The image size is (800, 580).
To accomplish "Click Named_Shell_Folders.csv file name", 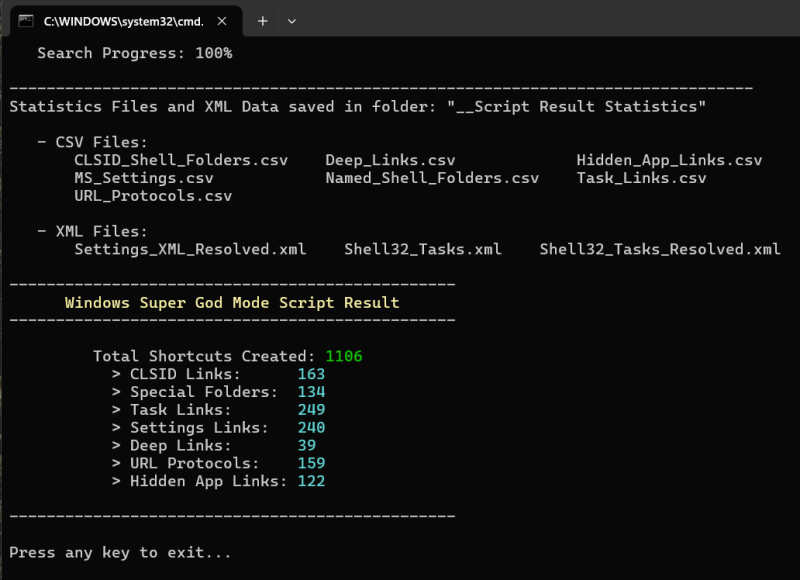I will (x=432, y=178).
